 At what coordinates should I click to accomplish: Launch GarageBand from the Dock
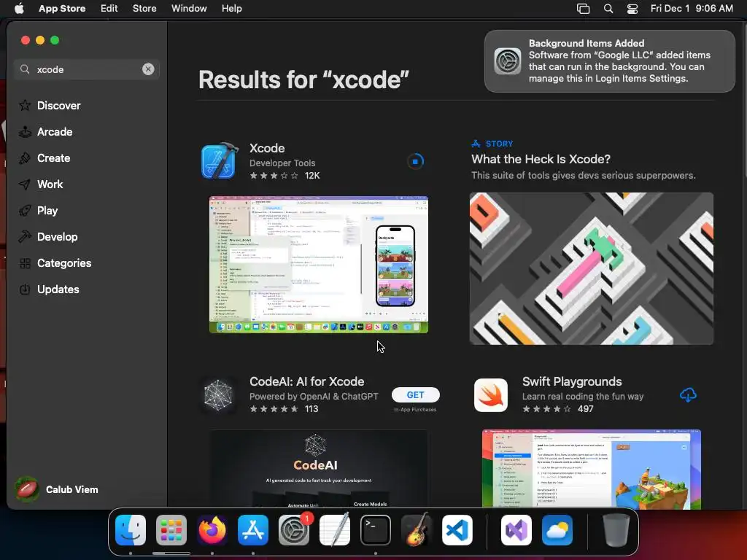pyautogui.click(x=417, y=530)
